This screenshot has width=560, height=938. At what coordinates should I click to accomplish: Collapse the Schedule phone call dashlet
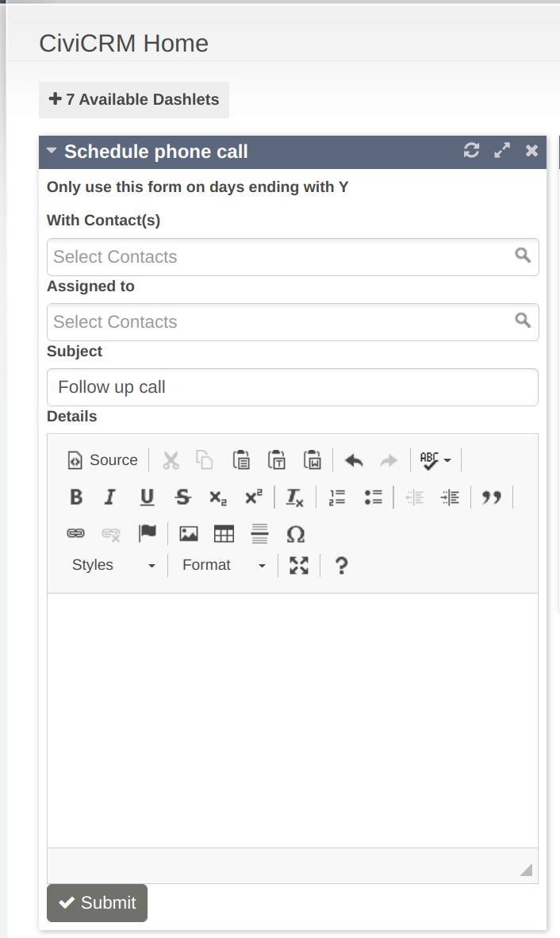pyautogui.click(x=52, y=151)
